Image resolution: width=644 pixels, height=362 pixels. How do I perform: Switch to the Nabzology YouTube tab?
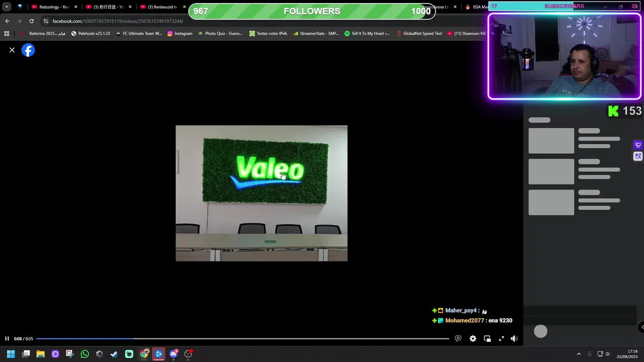[50, 7]
